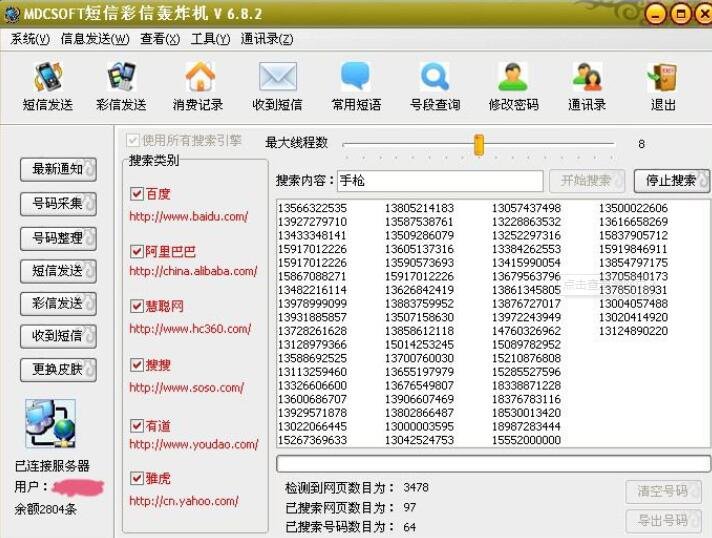Screen dimensions: 712x538
Task: Open the 通讯录 contacts toolbar icon
Action: point(587,76)
